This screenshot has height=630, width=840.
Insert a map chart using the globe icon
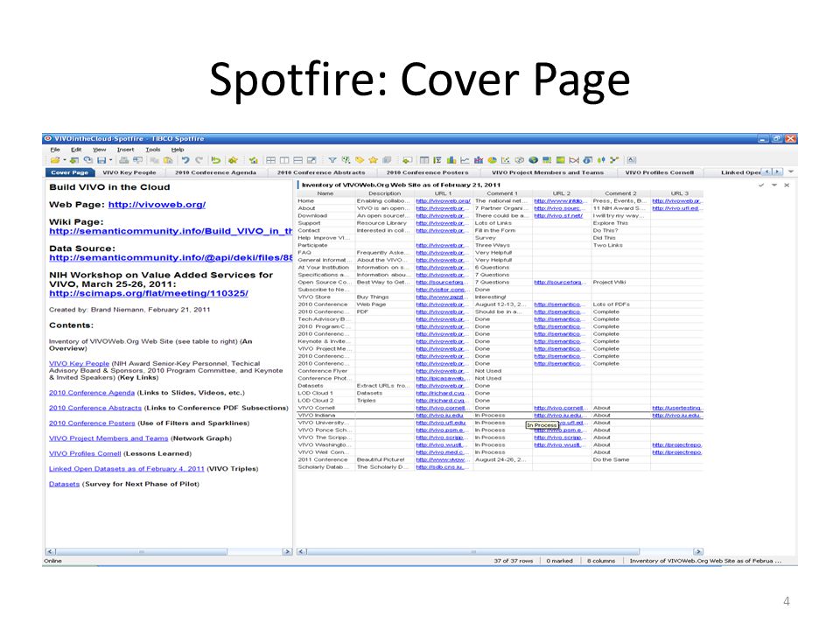pos(533,160)
